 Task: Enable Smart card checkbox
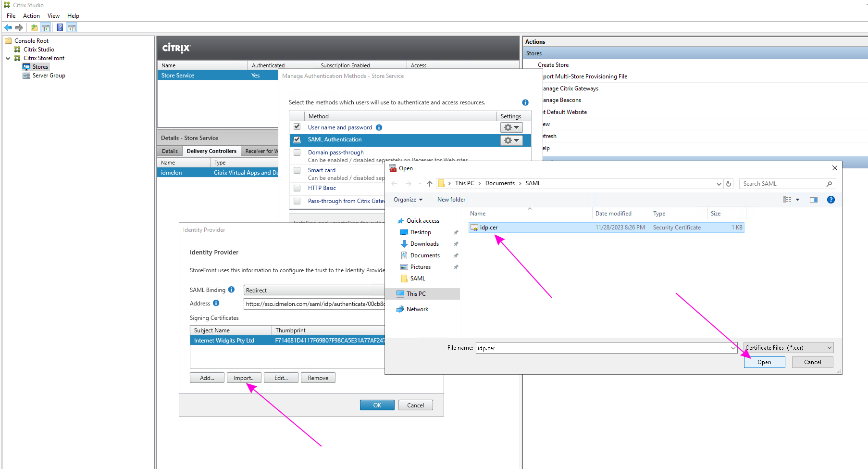297,170
